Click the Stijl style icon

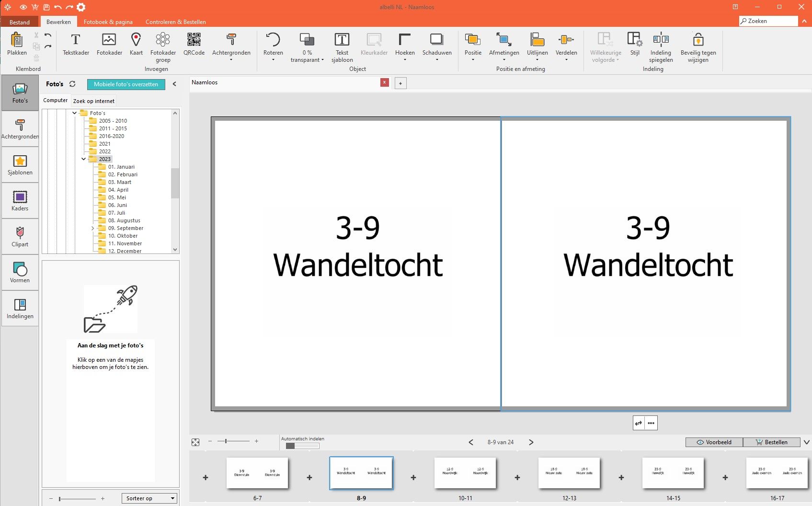click(x=635, y=39)
